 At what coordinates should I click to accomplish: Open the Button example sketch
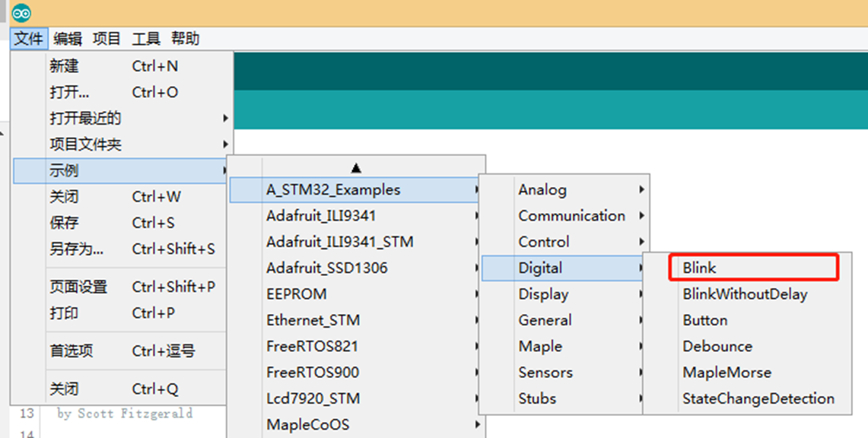pyautogui.click(x=747, y=320)
